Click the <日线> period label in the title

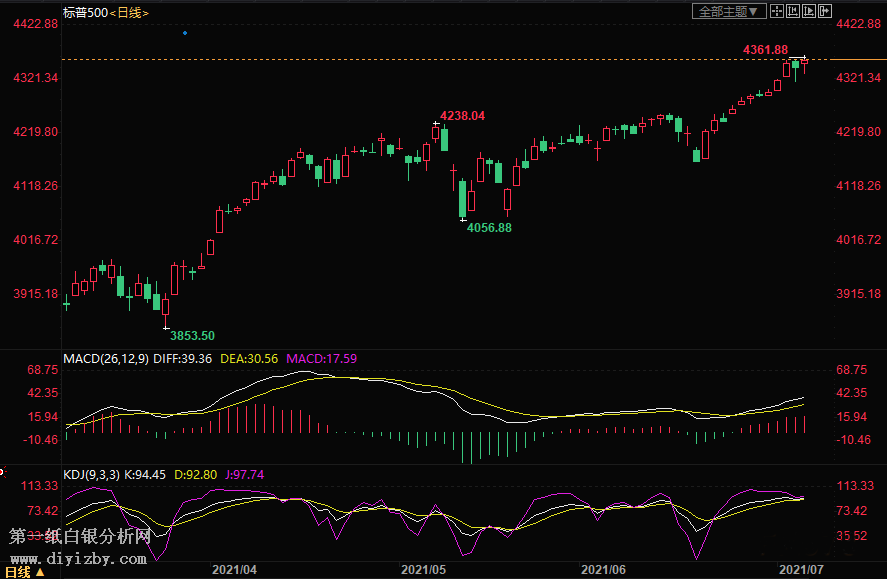coord(129,12)
